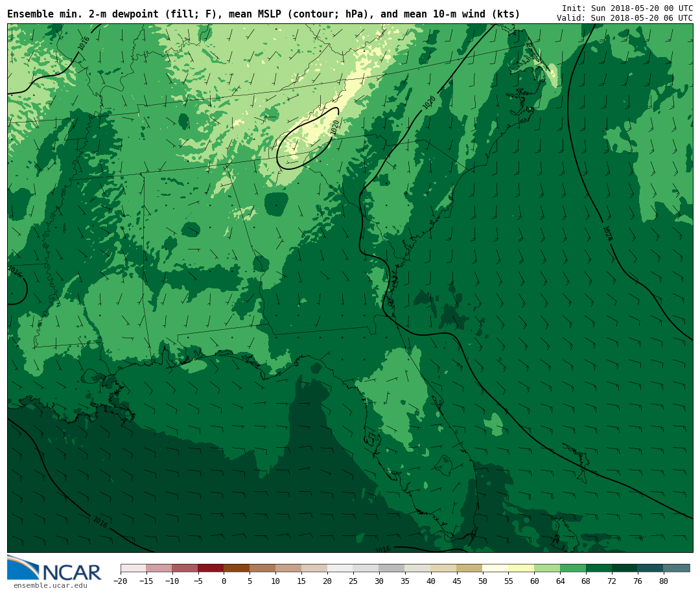Screen dimensions: 700x593
Task: Click the 1024 contour label on the map
Action: point(607,233)
